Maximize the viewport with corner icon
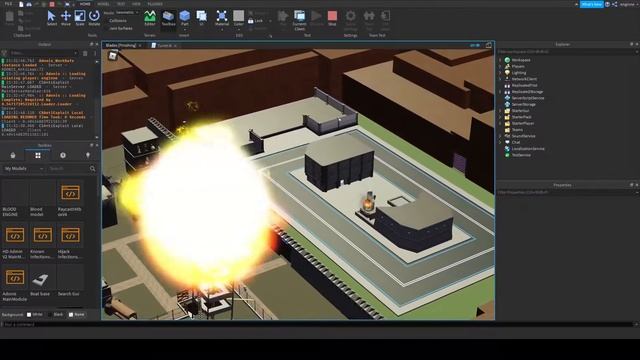Viewport: 640px width, 360px height. click(x=489, y=45)
